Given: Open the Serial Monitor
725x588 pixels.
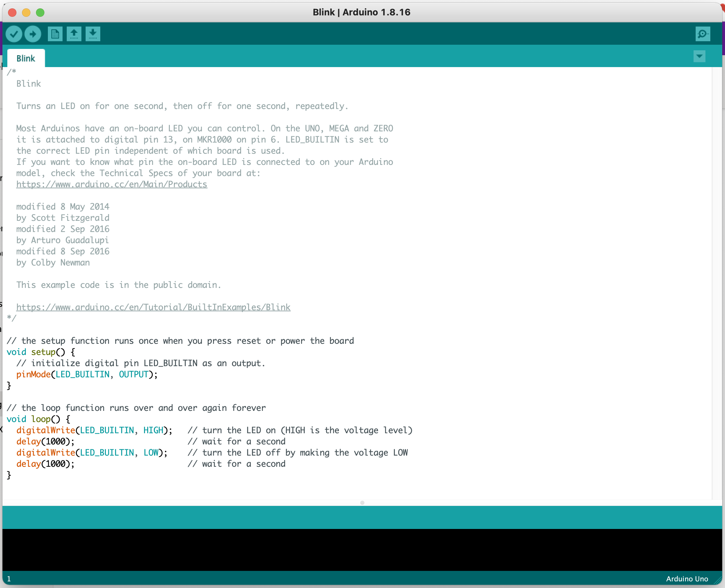Looking at the screenshot, I should 703,34.
